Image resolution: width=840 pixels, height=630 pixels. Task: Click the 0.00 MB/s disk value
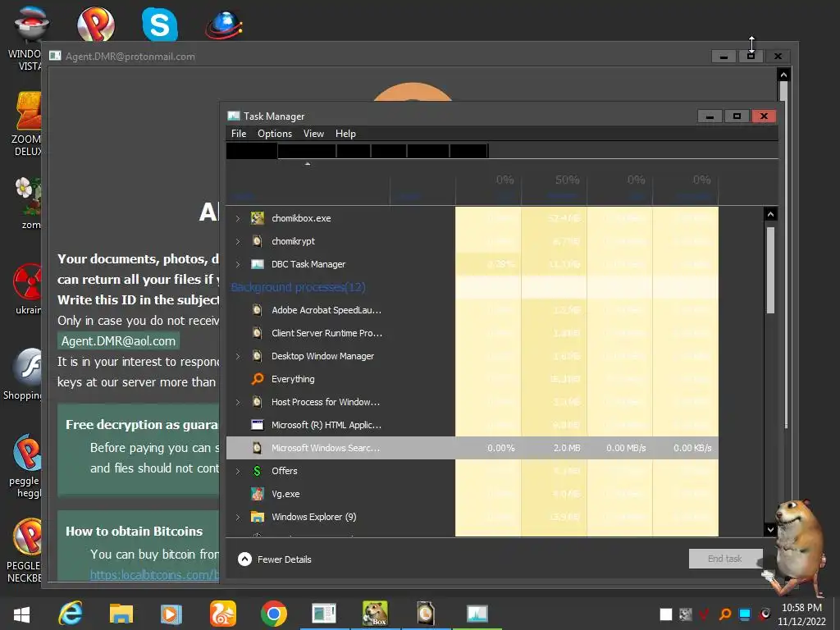point(626,448)
